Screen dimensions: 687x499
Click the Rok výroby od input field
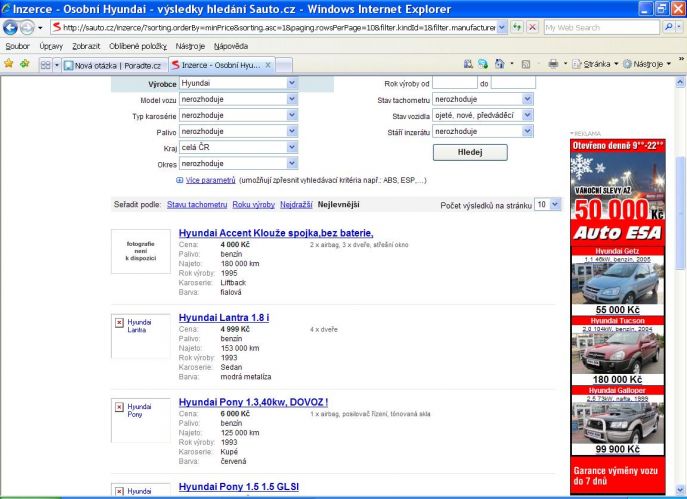(455, 83)
